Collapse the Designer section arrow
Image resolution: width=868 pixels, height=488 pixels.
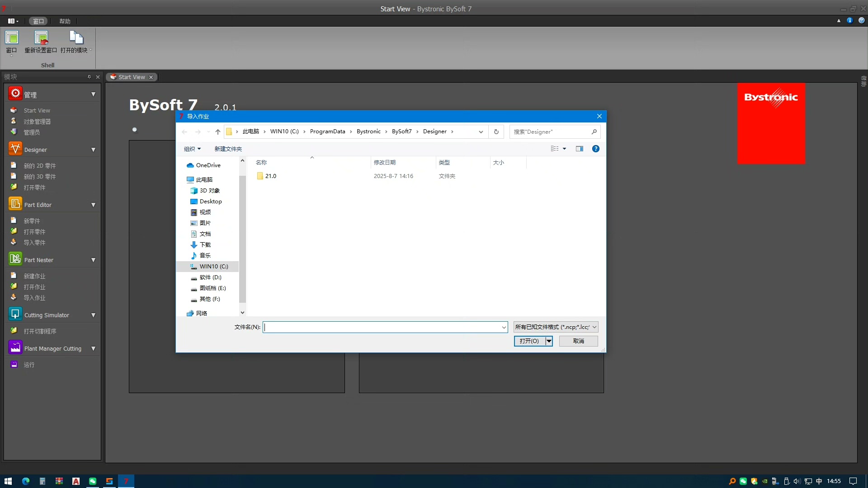point(93,150)
